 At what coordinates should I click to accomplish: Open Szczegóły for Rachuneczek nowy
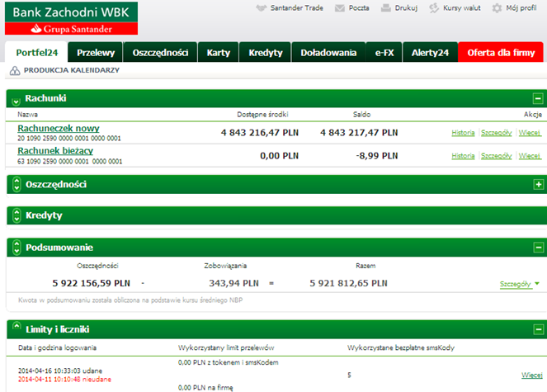pyautogui.click(x=496, y=133)
